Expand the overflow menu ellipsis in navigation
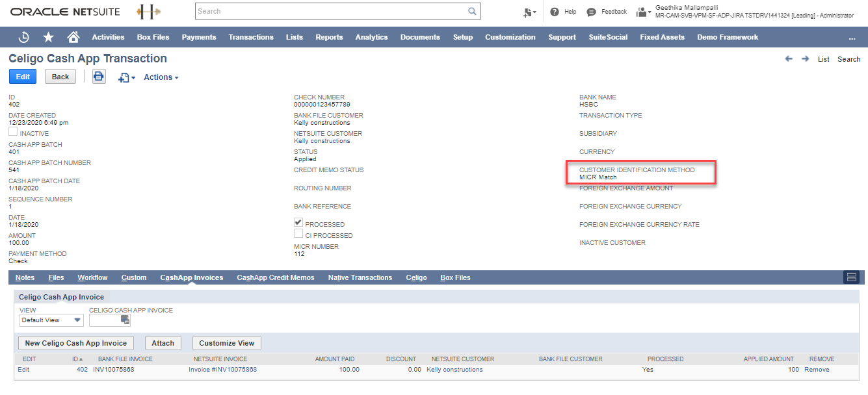The height and width of the screenshot is (395, 868). point(852,38)
